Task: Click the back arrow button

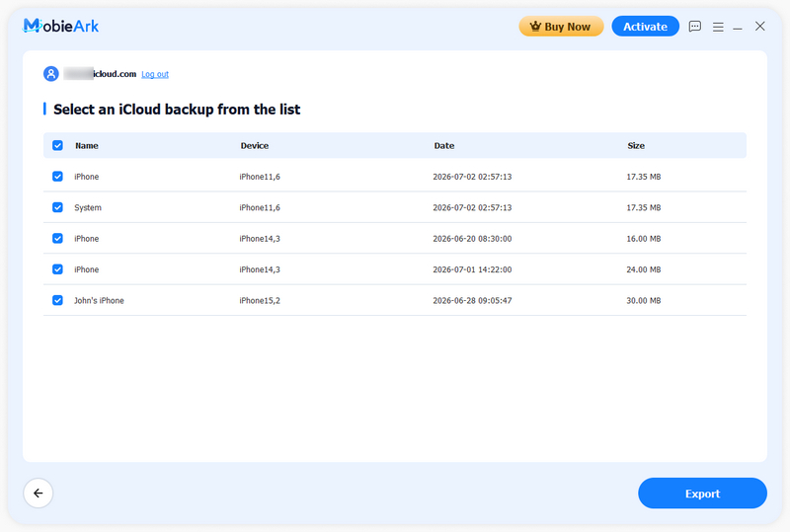Action: (x=39, y=493)
